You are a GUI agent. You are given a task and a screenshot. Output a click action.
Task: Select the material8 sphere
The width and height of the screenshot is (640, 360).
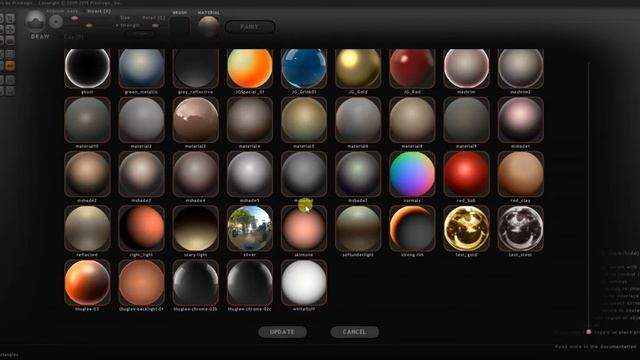point(412,120)
